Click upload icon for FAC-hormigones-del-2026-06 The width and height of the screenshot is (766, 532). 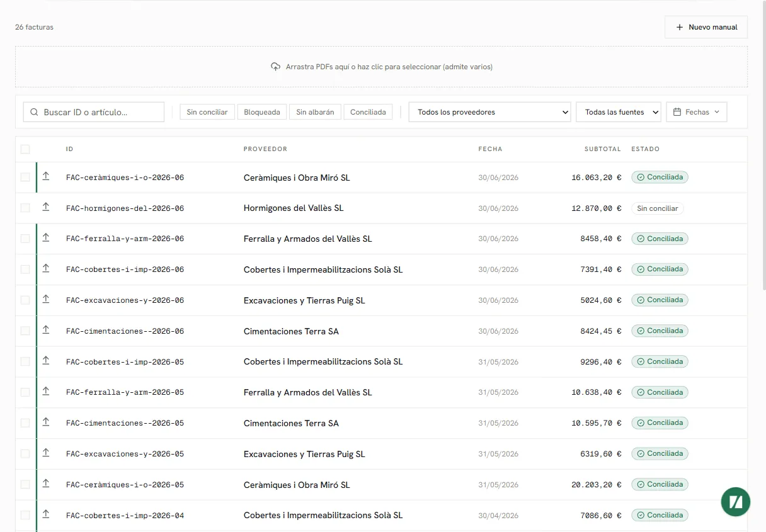[x=46, y=207]
